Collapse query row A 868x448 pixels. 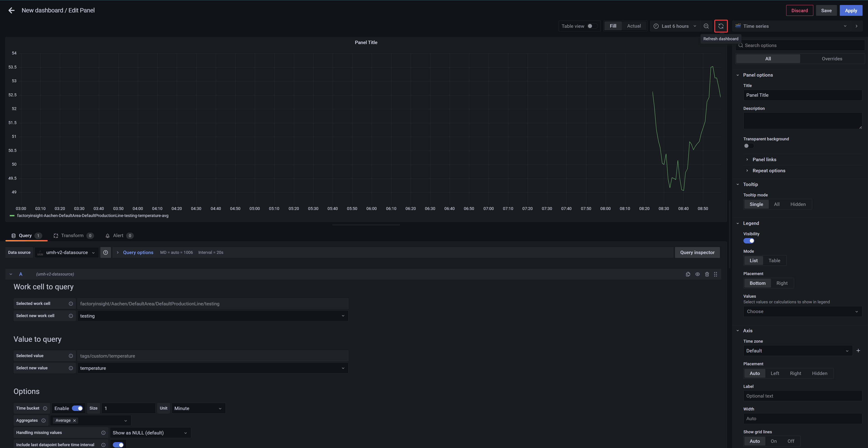[x=11, y=274]
